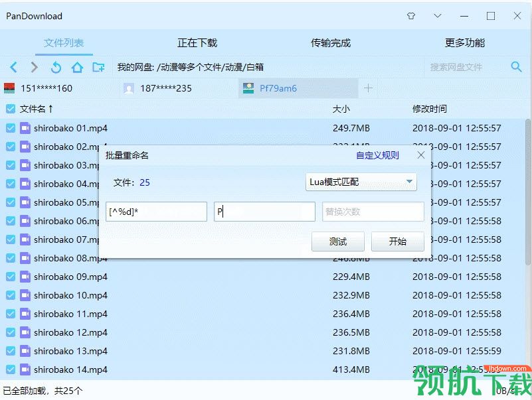Uncheck shirobako 06.mp4 checkbox

tap(11, 221)
